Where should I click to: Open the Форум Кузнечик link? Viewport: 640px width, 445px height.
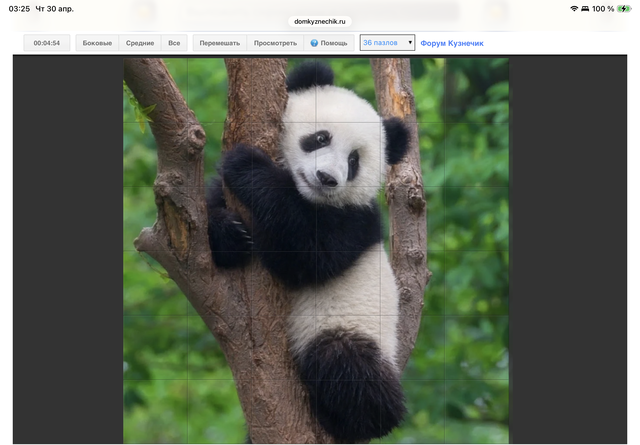(x=452, y=44)
